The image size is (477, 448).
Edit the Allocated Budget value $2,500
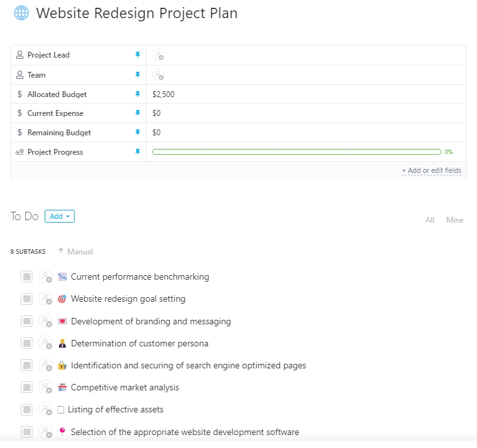[x=163, y=95]
